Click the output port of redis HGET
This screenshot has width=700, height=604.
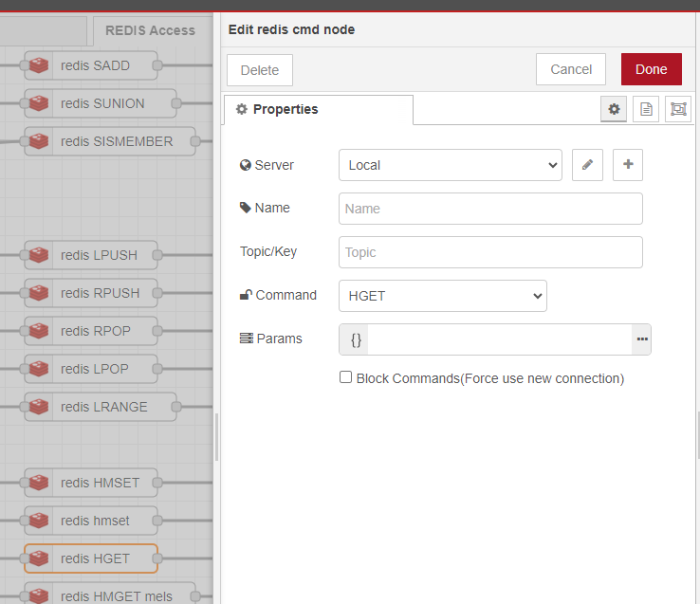click(x=157, y=558)
